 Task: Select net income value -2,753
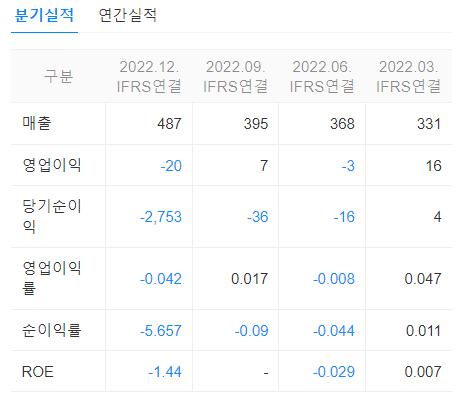click(161, 217)
